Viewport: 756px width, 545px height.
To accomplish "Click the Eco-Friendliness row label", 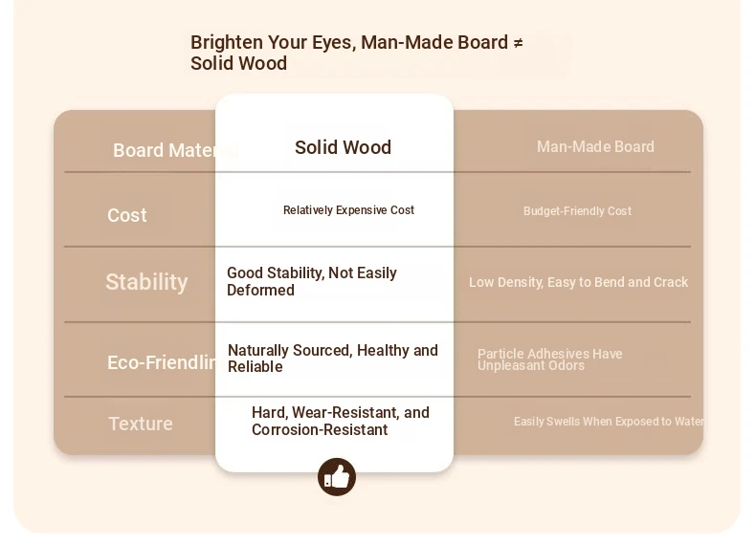I will 161,362.
